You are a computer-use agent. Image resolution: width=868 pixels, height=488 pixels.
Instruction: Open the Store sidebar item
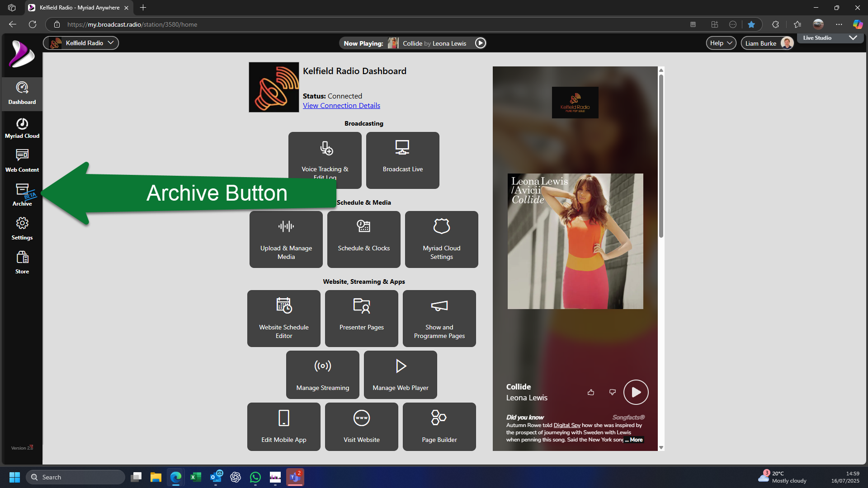pyautogui.click(x=22, y=263)
